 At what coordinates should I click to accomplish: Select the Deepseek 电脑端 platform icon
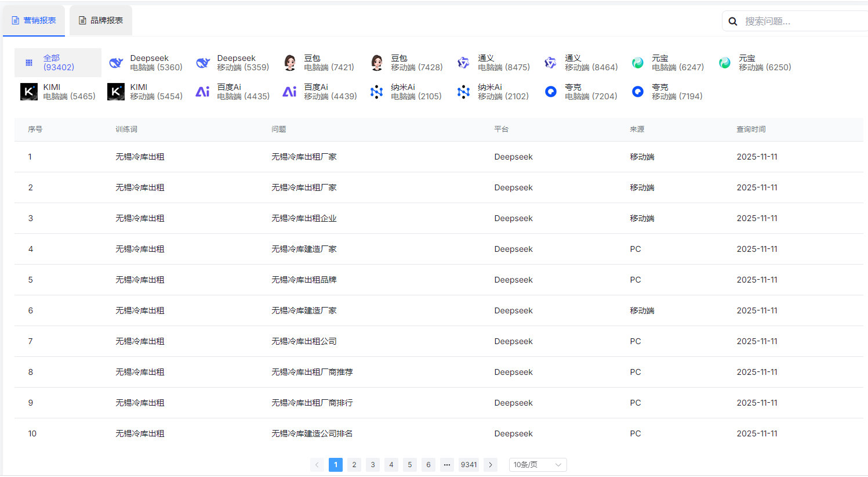point(115,62)
